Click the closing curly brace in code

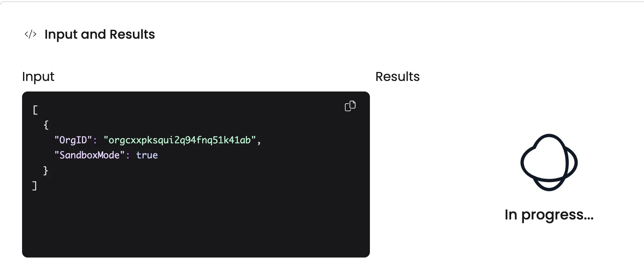46,171
